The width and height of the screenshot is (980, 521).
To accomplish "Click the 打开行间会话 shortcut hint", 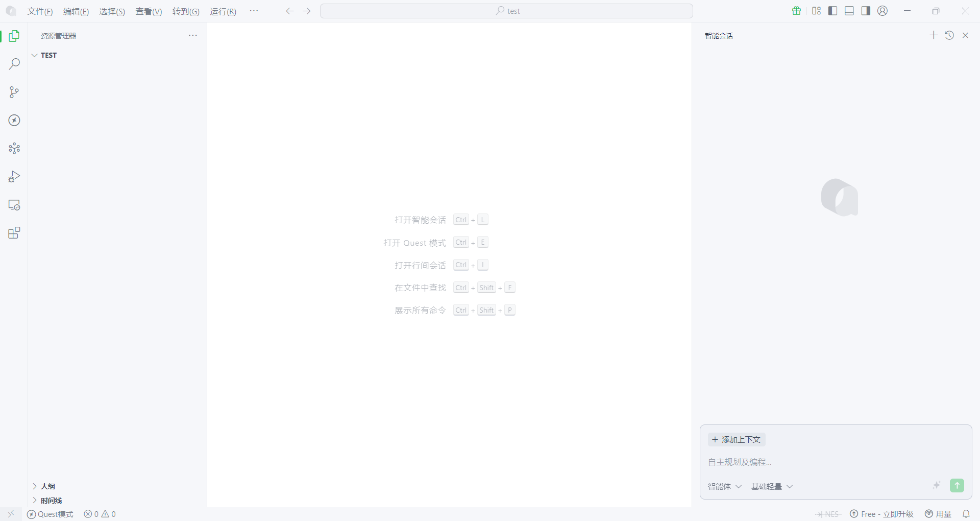I will click(x=420, y=265).
